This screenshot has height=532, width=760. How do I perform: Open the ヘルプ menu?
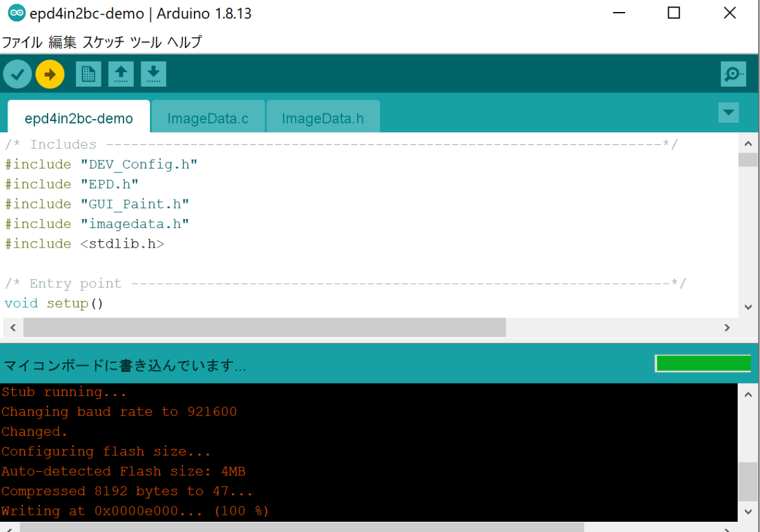tap(184, 42)
